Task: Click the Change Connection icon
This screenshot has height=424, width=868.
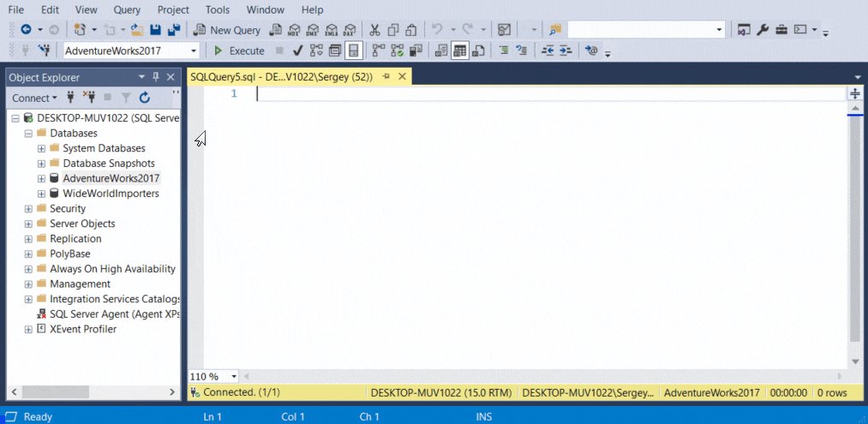Action: pyautogui.click(x=44, y=51)
